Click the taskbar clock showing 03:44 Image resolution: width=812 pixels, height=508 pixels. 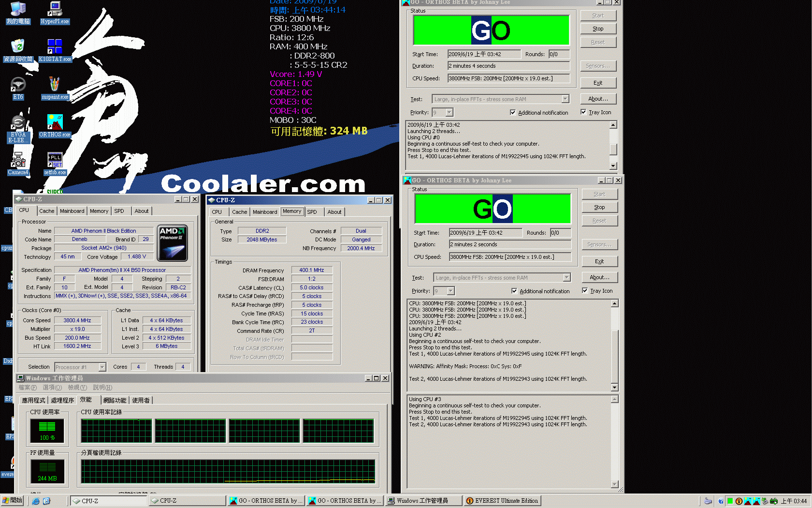(x=794, y=501)
